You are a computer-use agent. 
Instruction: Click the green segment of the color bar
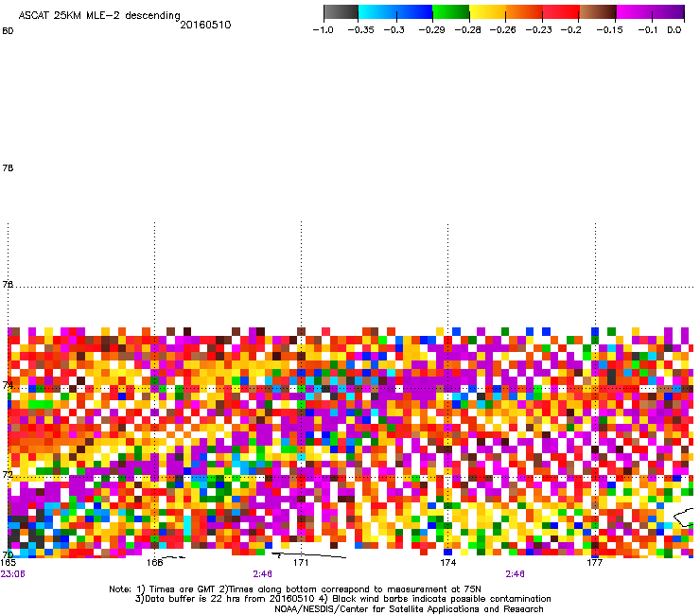tap(451, 12)
